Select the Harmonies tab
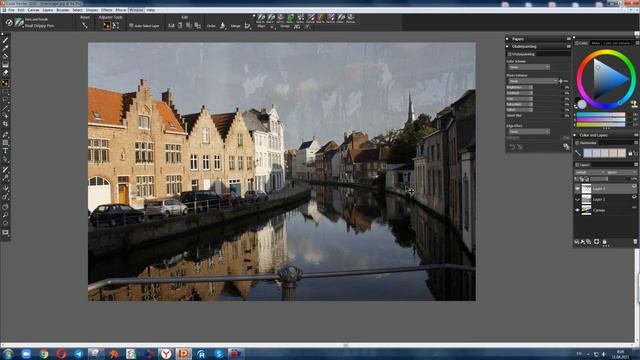Image resolution: width=640 pixels, height=360 pixels. [x=589, y=143]
